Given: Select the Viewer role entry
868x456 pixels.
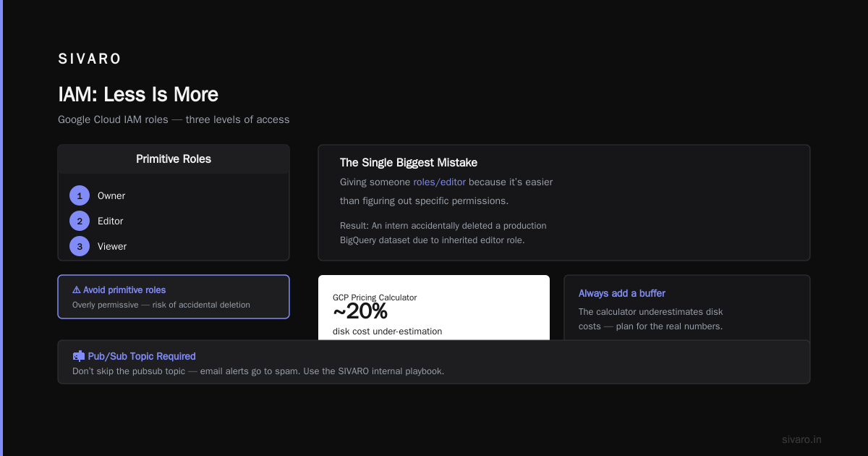Looking at the screenshot, I should [x=112, y=246].
